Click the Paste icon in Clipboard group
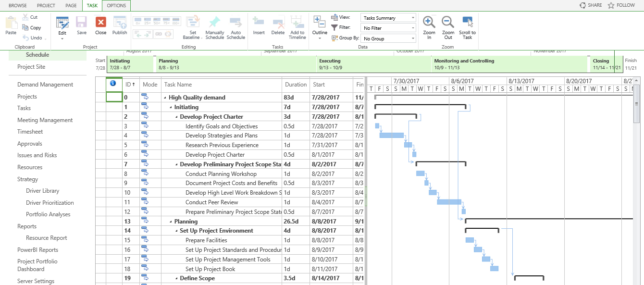Viewport: 644px width, 285px height. click(x=11, y=23)
